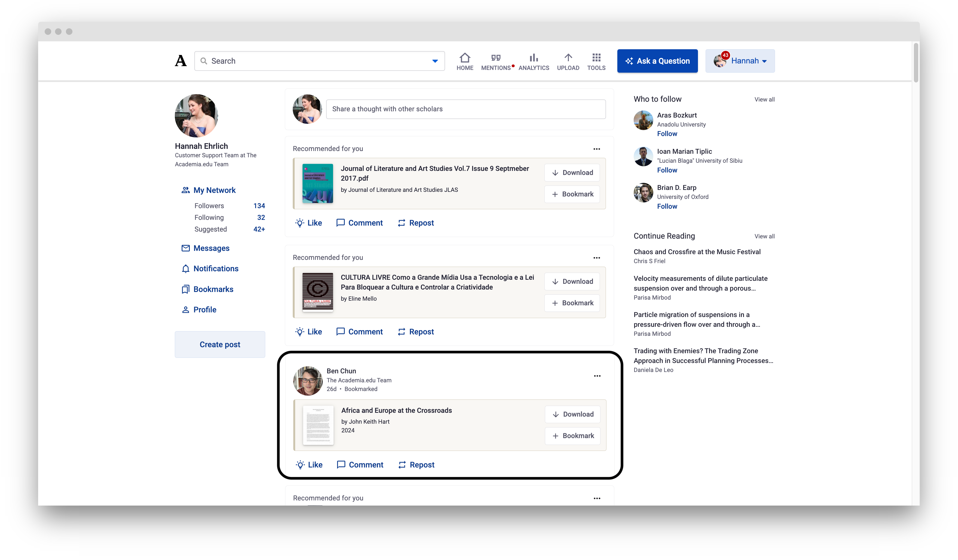
Task: View all in Continue Reading
Action: click(x=764, y=236)
